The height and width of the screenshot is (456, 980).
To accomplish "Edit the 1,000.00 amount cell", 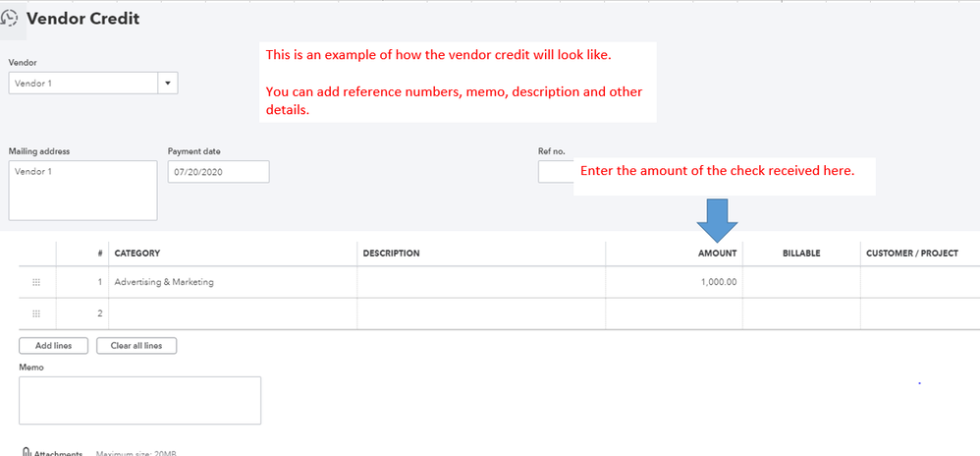I will pos(674,282).
